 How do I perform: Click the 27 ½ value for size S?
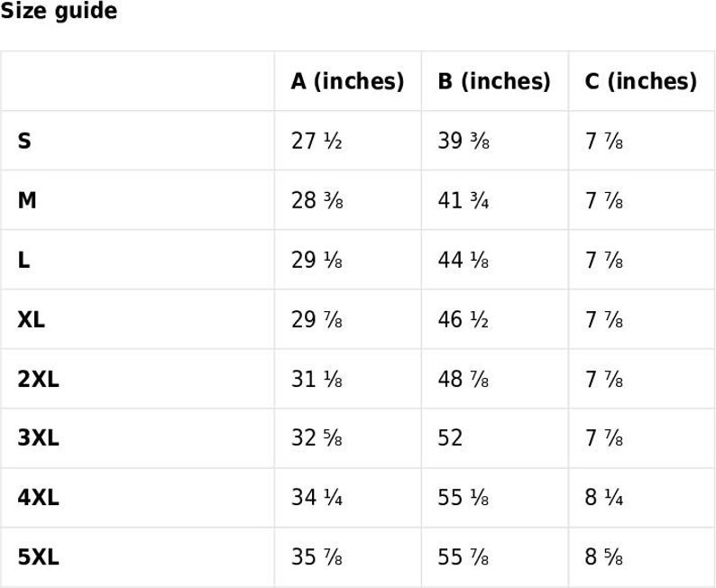[x=317, y=141]
